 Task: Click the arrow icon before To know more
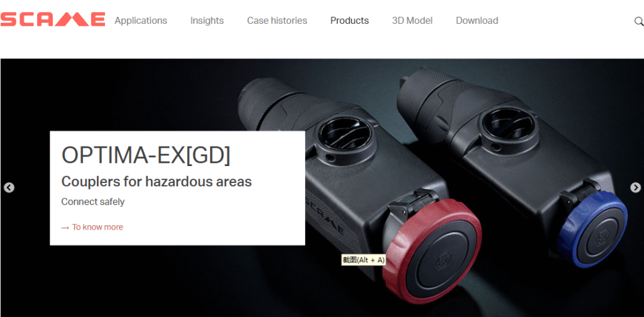click(65, 228)
